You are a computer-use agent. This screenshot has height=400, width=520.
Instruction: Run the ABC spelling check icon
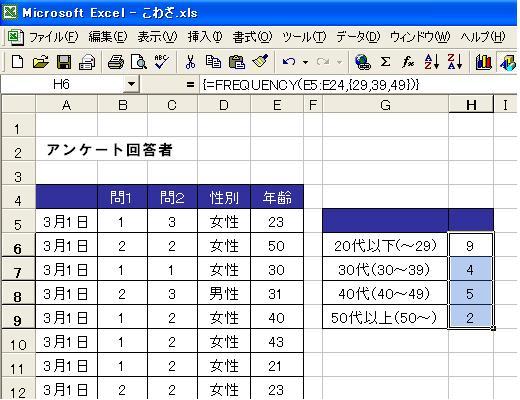point(162,62)
